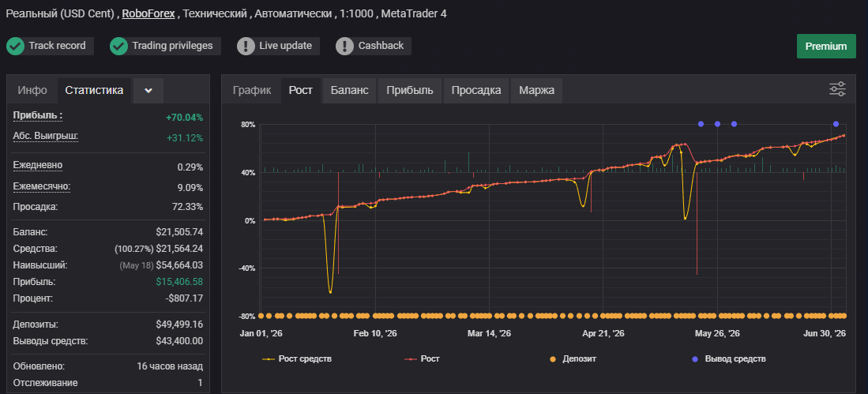Click the Trading privileges green check icon
The width and height of the screenshot is (868, 394).
(x=118, y=46)
